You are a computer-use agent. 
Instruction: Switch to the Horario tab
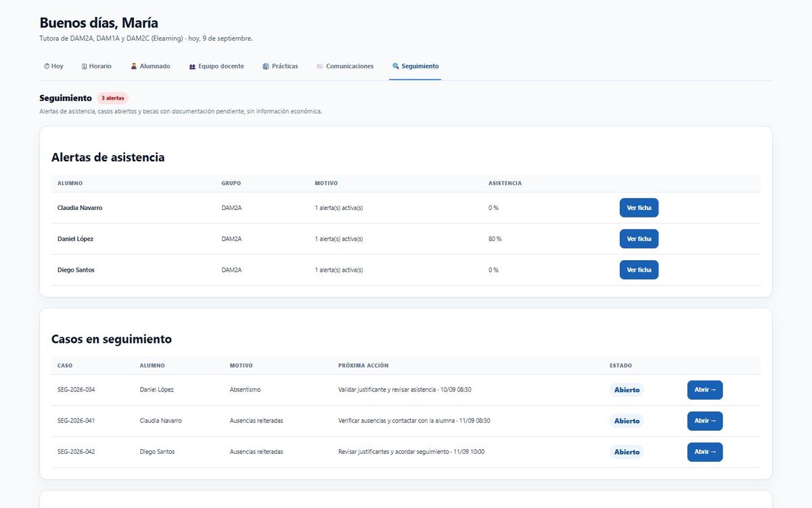coord(97,66)
